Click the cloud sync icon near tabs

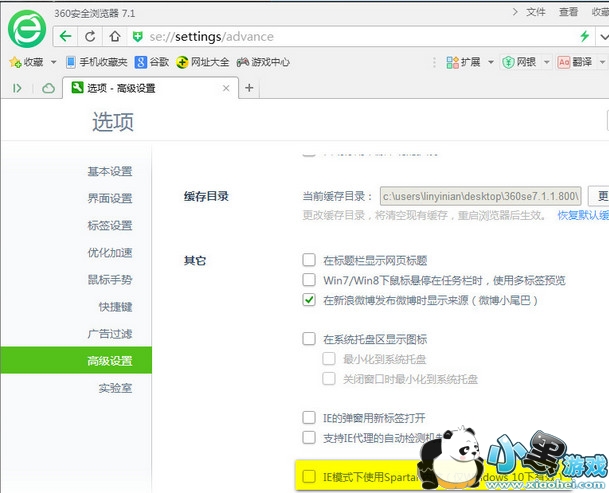click(48, 89)
